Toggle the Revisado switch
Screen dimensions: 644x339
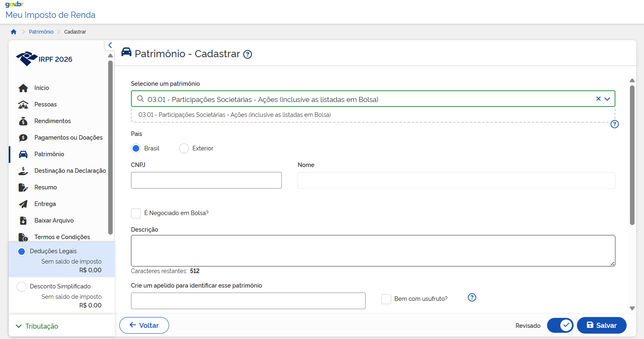point(560,325)
